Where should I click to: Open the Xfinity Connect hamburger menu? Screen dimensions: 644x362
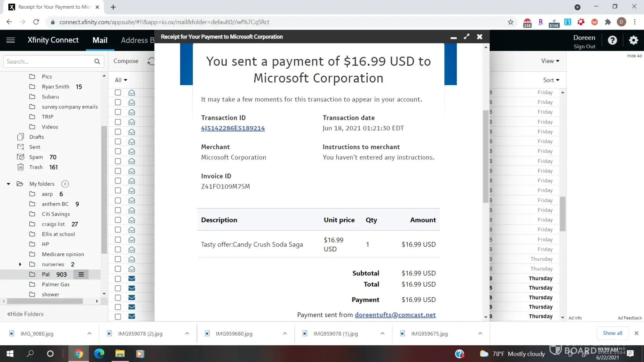[x=11, y=40]
